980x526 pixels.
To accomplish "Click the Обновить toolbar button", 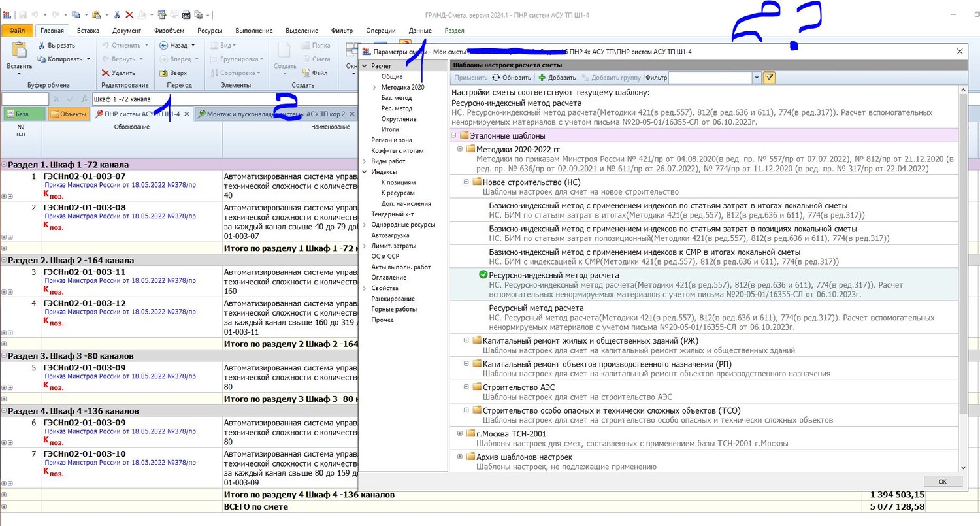I will pos(512,78).
